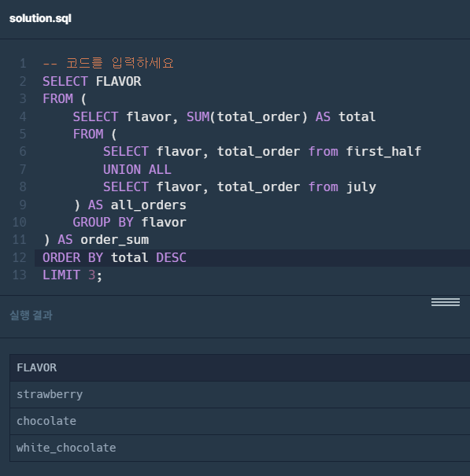
Task: Click the all_orders alias text
Action: coord(148,205)
